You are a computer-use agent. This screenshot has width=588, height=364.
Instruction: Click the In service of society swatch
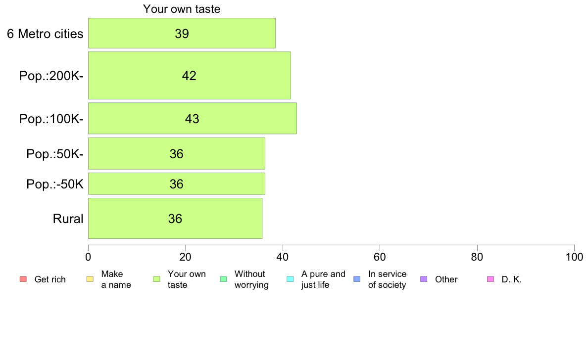pos(357,279)
